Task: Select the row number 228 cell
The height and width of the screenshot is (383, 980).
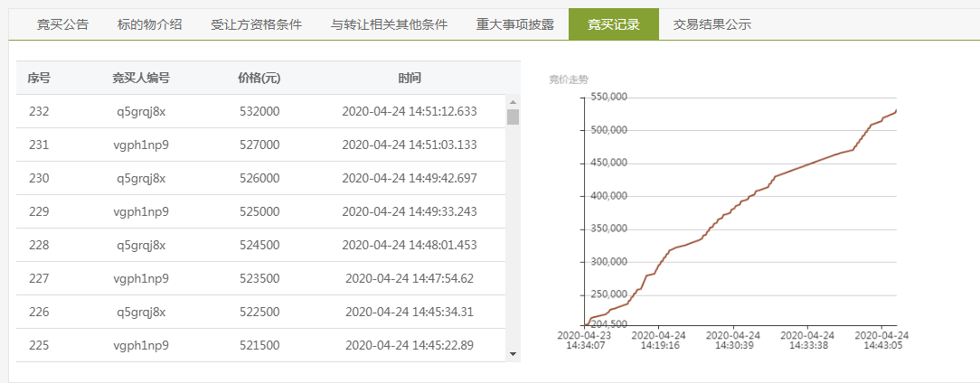Action: pos(39,246)
